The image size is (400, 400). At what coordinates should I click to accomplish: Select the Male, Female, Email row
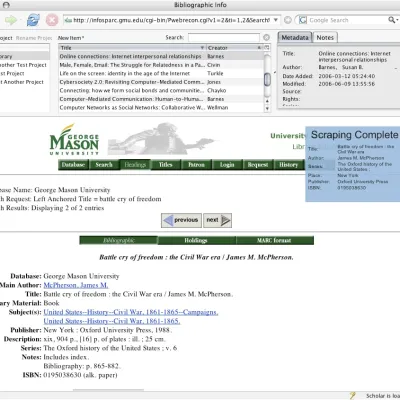(161, 65)
